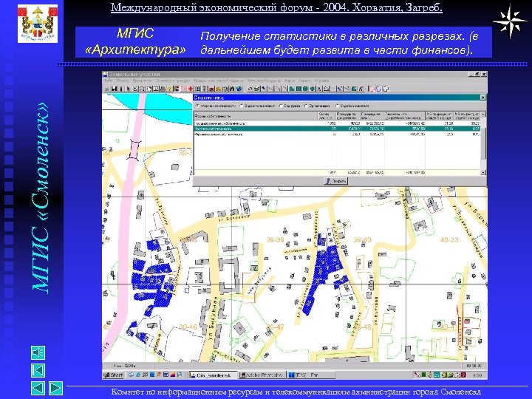
Task: Open the Windows Start button
Action: click(113, 375)
